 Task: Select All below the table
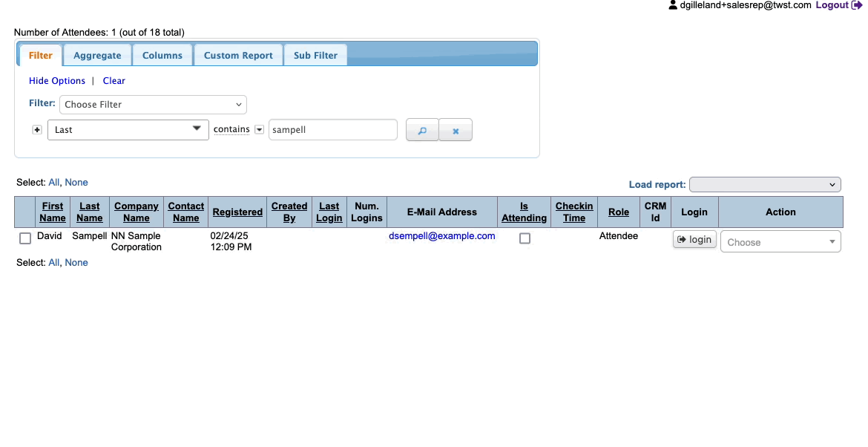(x=53, y=263)
